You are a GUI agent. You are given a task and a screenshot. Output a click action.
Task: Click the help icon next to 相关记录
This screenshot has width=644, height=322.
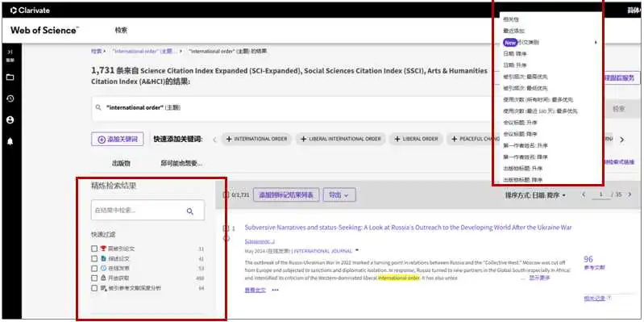pyautogui.click(x=609, y=298)
